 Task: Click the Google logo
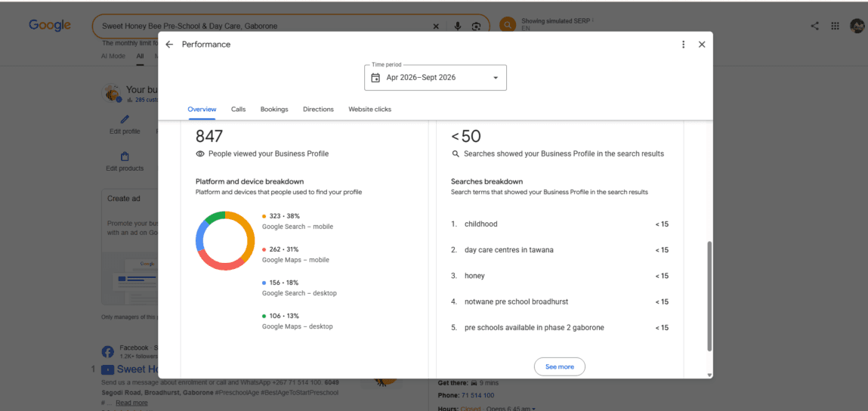pyautogui.click(x=50, y=26)
